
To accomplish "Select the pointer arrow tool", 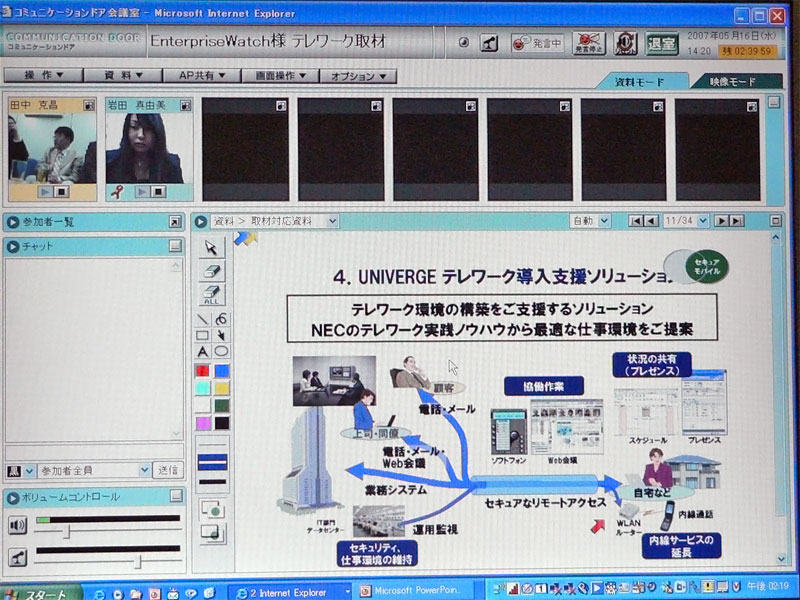I will [x=212, y=247].
